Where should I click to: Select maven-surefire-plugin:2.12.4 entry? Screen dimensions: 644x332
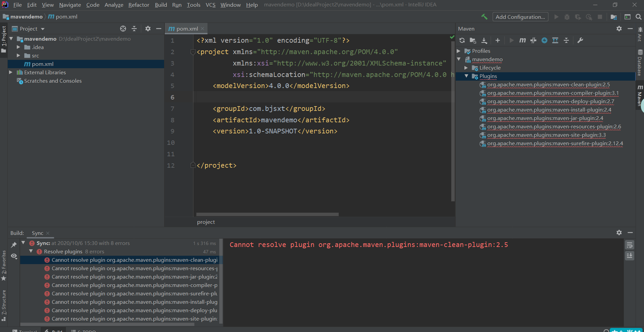click(555, 143)
